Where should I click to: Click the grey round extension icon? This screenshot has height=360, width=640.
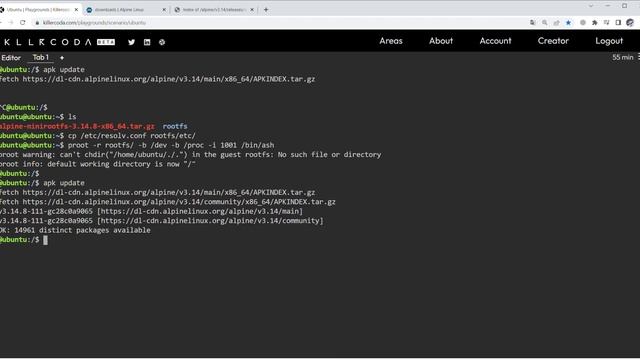coord(582,23)
